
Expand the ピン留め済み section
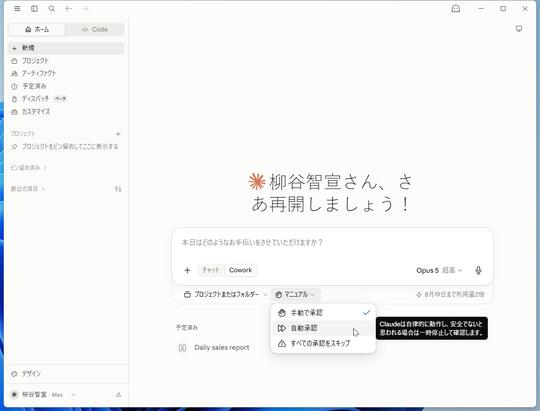(x=28, y=168)
